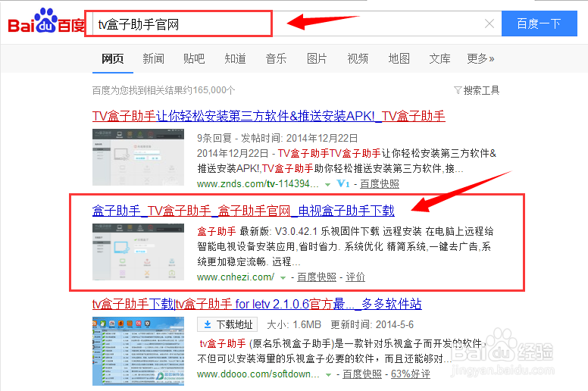Click the cnhezi.com result thumbnail image
588x391 pixels.
[x=138, y=252]
